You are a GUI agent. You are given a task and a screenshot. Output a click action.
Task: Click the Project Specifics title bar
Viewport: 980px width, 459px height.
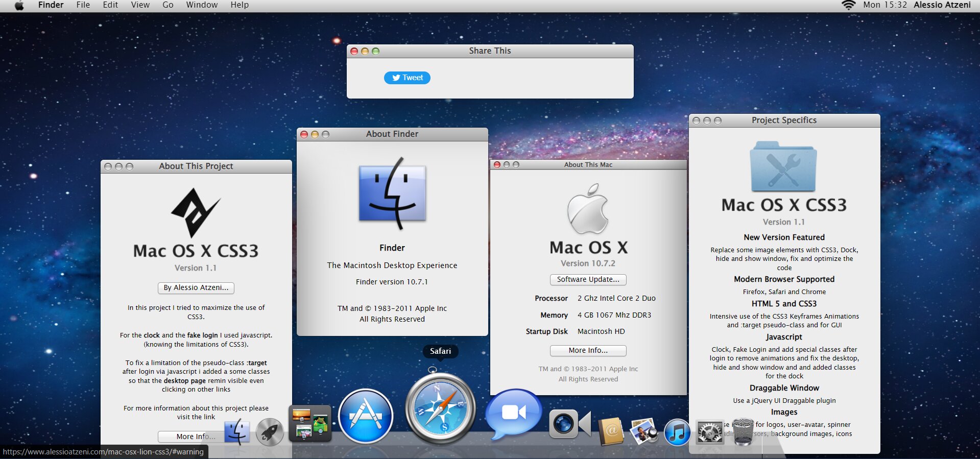pos(784,120)
